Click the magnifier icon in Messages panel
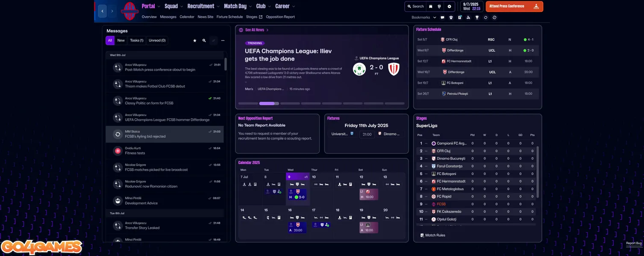The height and width of the screenshot is (256, 644). (204, 41)
